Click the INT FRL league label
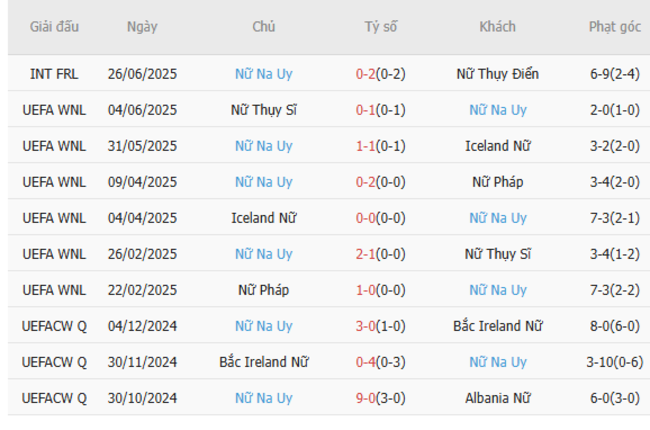The height and width of the screenshot is (430, 650). pos(55,74)
